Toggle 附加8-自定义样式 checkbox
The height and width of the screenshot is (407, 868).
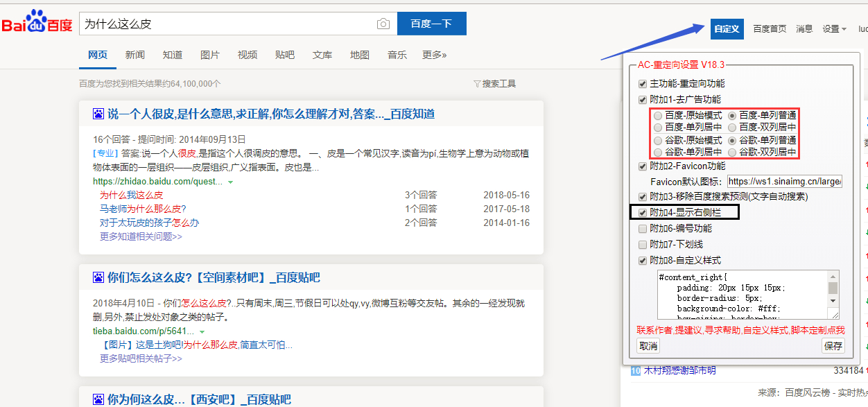(642, 260)
